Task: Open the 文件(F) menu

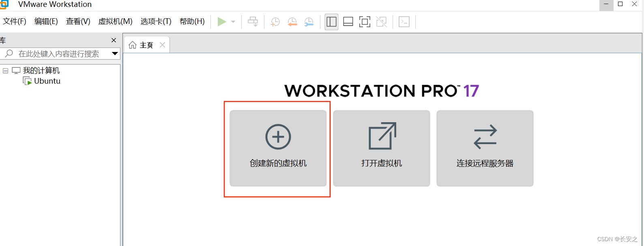Action: tap(15, 21)
